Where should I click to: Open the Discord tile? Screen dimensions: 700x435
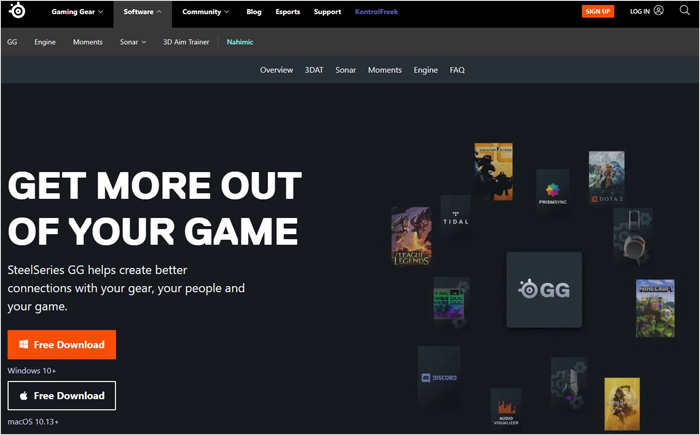click(x=439, y=376)
